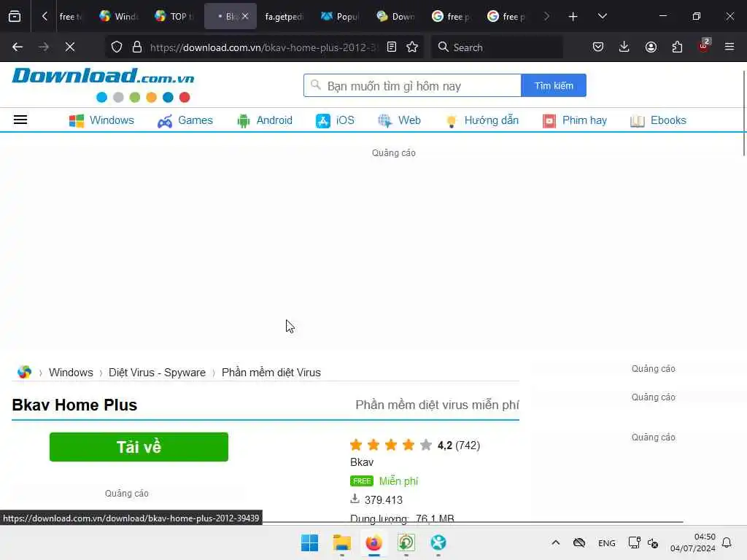
Task: Open the teal figure taskbar app
Action: 438,542
